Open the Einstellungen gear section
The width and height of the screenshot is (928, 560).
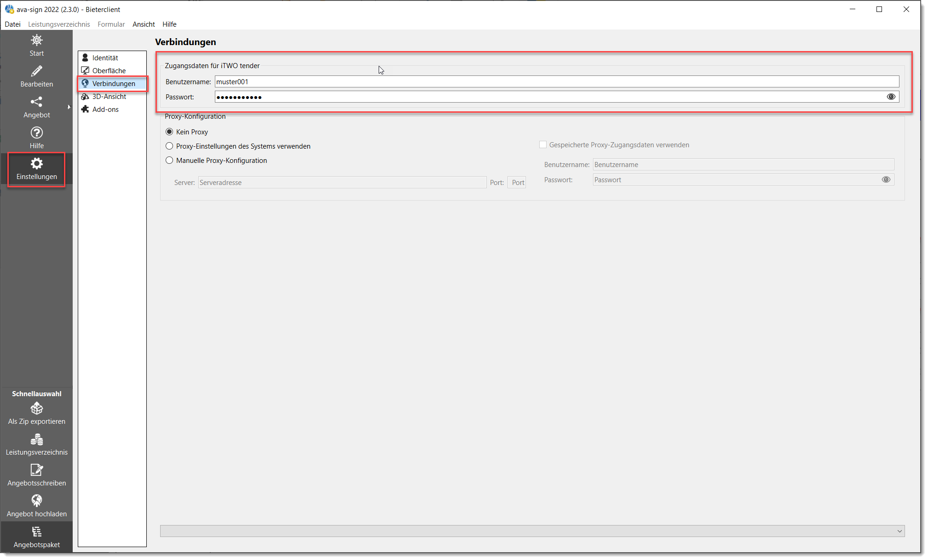(x=36, y=169)
